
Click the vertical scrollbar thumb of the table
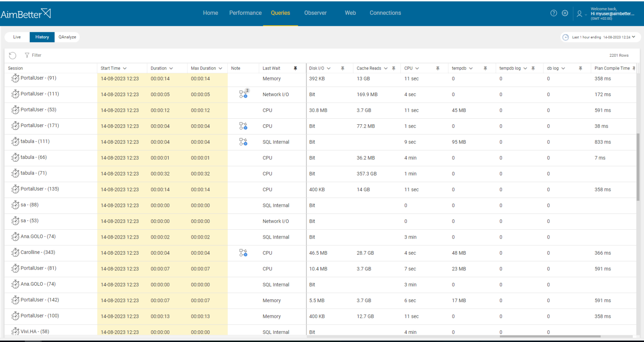pyautogui.click(x=638, y=167)
